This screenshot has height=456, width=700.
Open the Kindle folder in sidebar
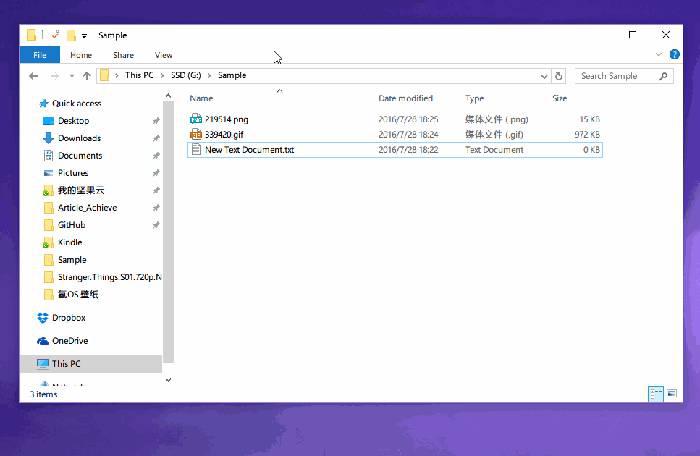click(70, 242)
